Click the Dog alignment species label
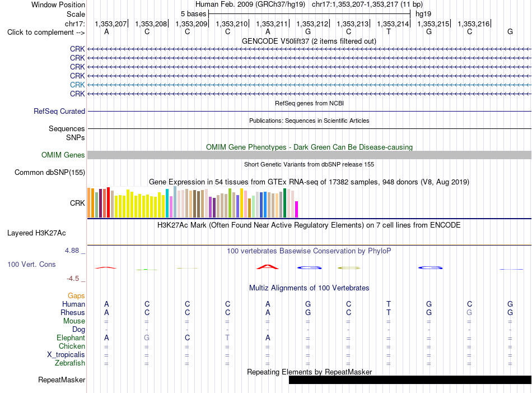Image resolution: width=532 pixels, height=393 pixels. pos(79,330)
